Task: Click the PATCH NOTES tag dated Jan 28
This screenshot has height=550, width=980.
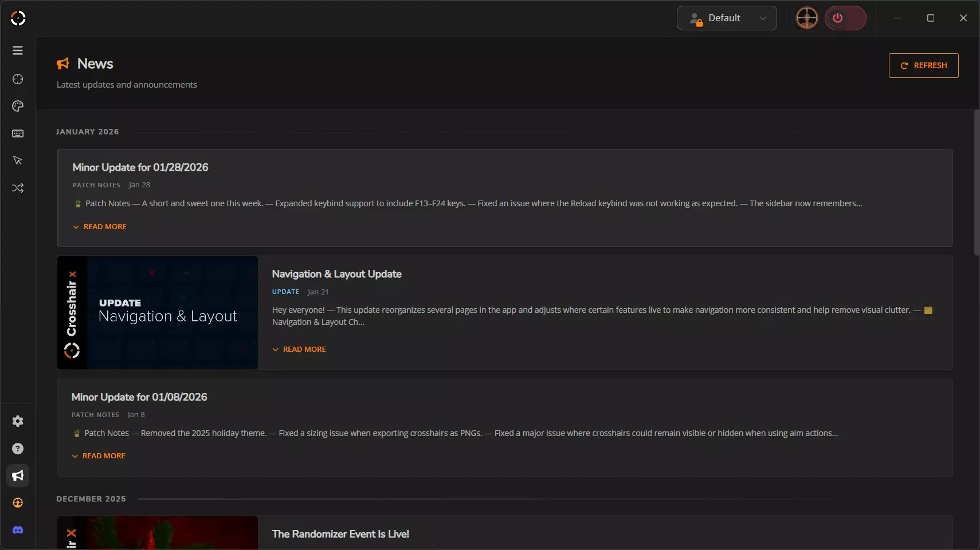Action: tap(96, 185)
